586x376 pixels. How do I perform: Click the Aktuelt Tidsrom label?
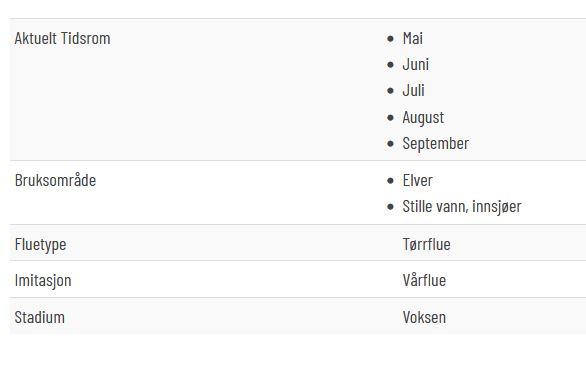coord(62,38)
